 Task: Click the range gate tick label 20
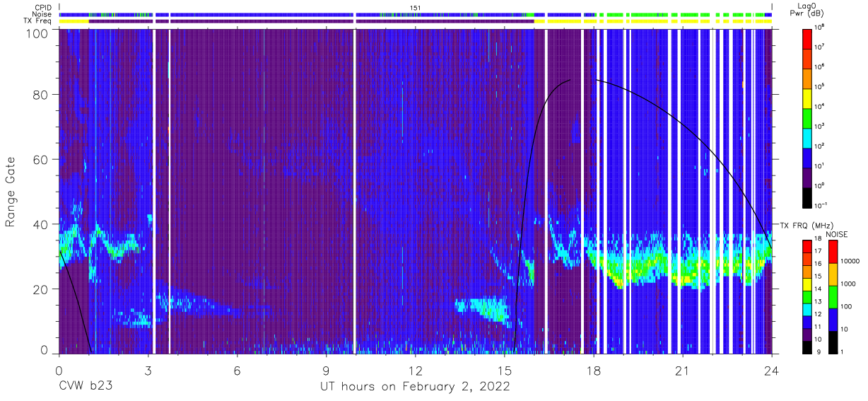40,289
